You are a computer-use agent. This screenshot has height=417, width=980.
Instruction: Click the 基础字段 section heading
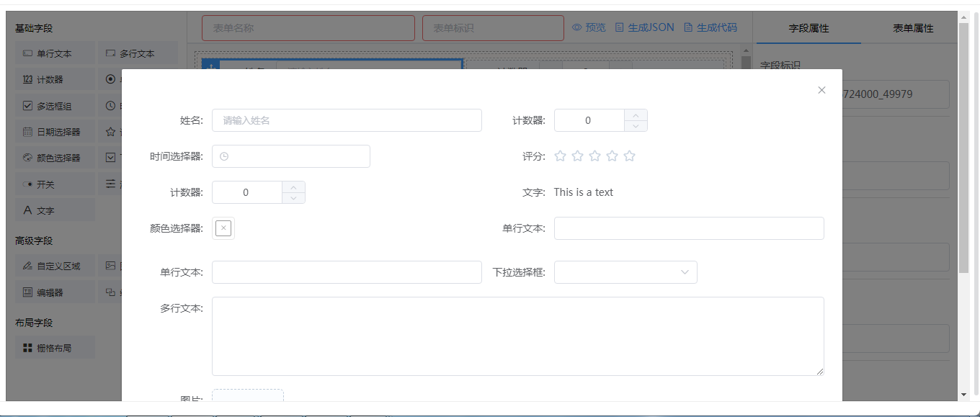pyautogui.click(x=34, y=28)
